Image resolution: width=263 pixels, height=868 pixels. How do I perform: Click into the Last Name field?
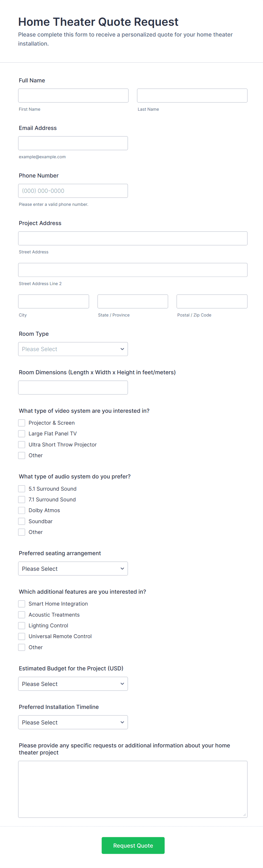[192, 96]
